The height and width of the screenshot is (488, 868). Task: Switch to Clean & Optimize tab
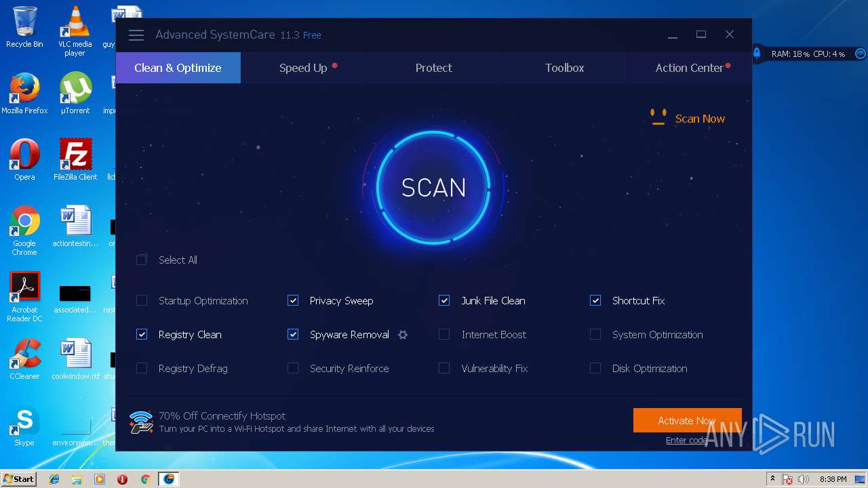pos(178,68)
